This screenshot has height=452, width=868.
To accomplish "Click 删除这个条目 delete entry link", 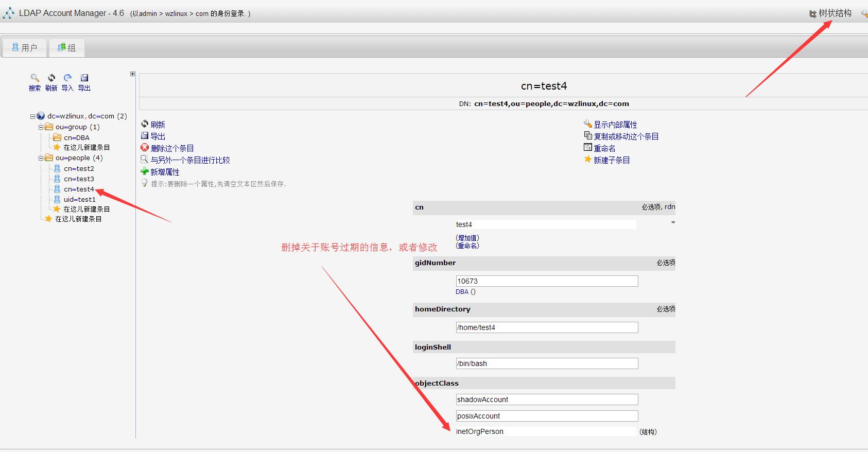I will [172, 148].
